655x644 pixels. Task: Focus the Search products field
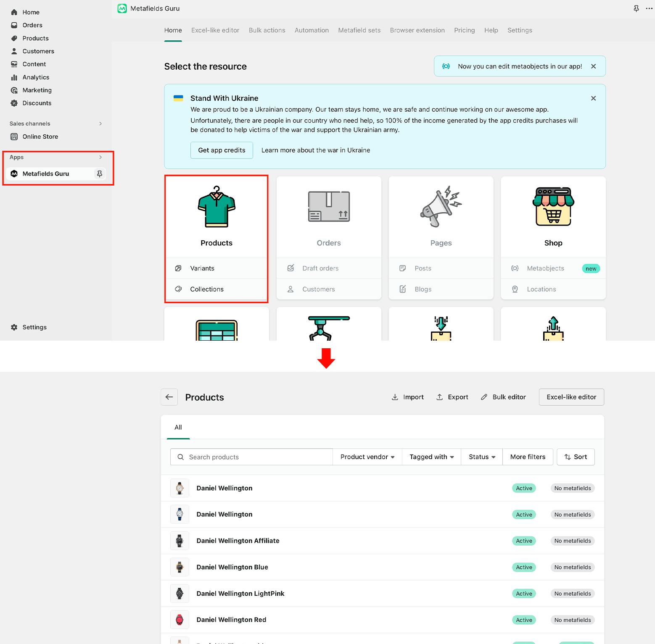point(251,457)
